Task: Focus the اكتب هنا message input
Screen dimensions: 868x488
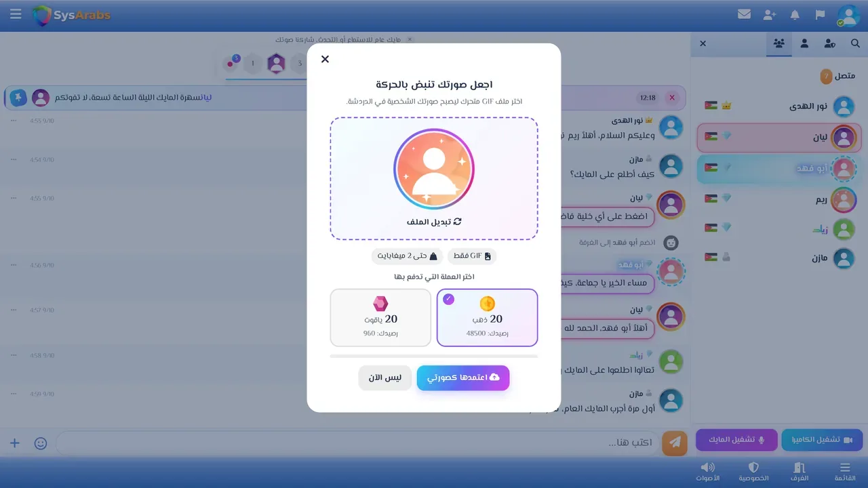Action: pyautogui.click(x=356, y=443)
